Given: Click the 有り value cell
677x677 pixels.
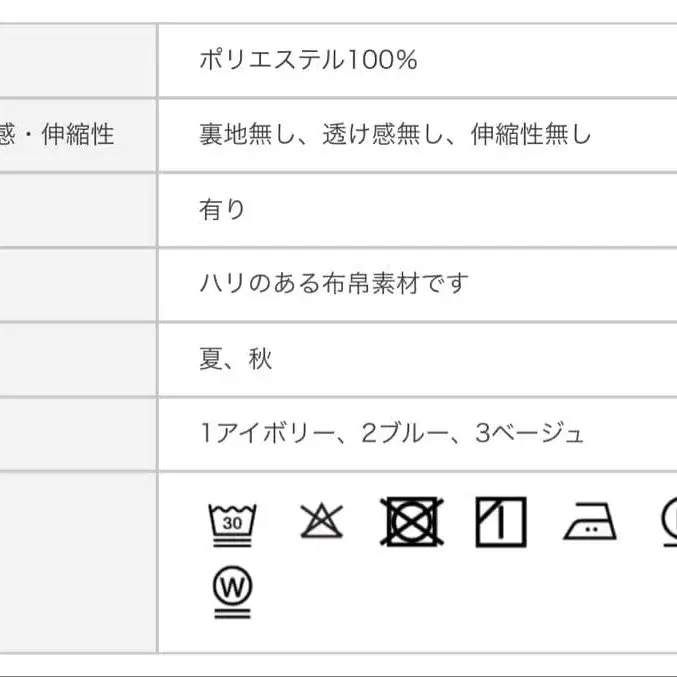Looking at the screenshot, I should pyautogui.click(x=222, y=210).
